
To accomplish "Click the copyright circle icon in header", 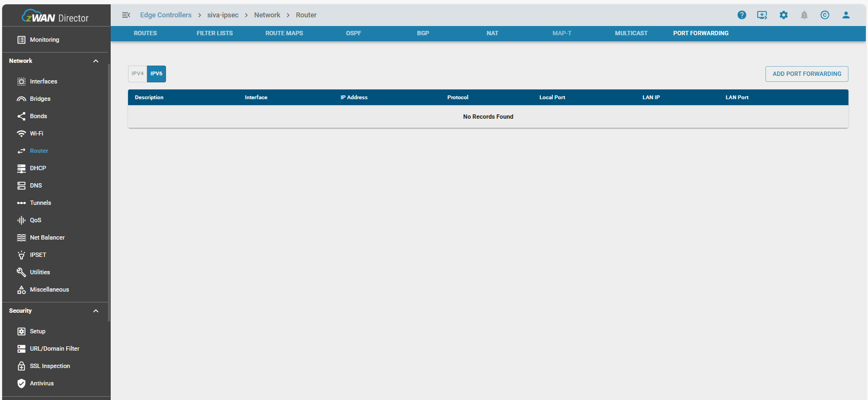I will pyautogui.click(x=825, y=15).
